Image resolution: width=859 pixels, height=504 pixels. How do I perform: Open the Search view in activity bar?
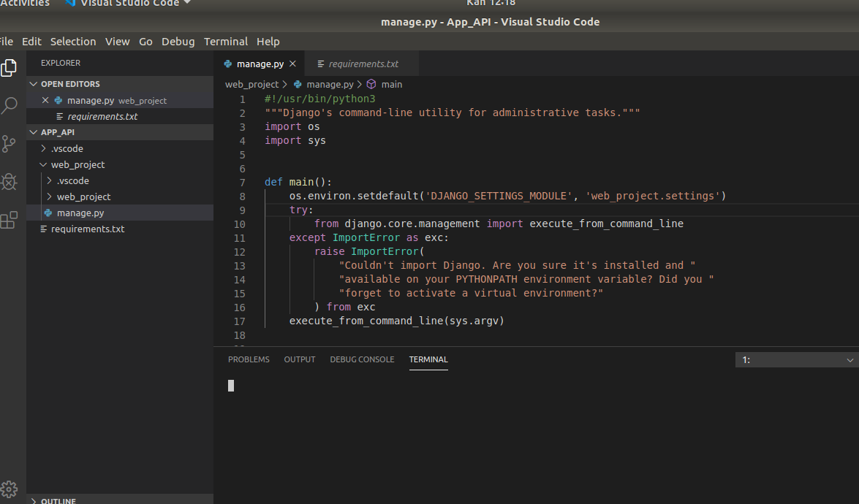coord(9,105)
